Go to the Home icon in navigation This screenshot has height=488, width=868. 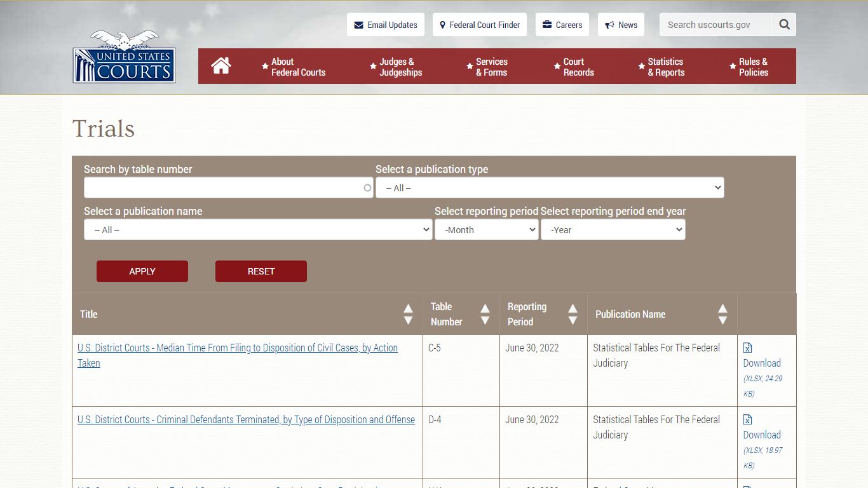[x=221, y=66]
